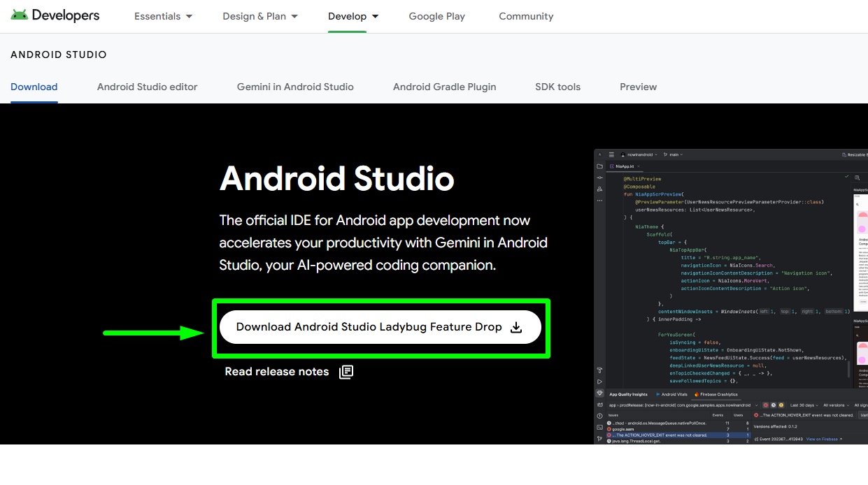The width and height of the screenshot is (868, 485).
Task: Expand the Essentials dropdown menu
Action: tap(164, 16)
